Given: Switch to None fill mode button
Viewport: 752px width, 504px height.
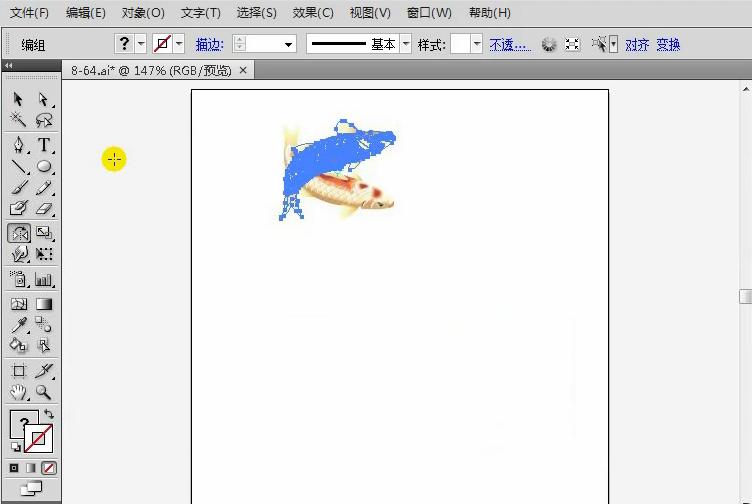Looking at the screenshot, I should click(49, 467).
